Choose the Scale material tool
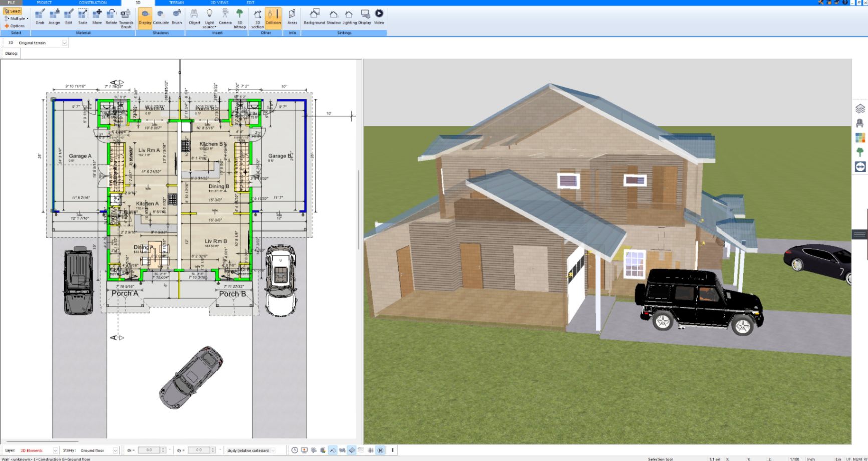The width and height of the screenshot is (868, 461). click(83, 16)
